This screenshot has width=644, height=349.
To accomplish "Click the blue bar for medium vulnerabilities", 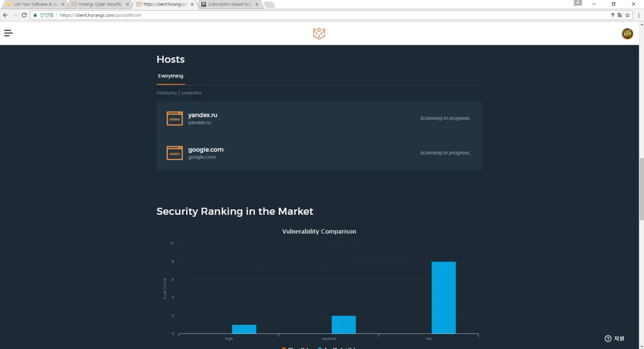I will click(343, 325).
